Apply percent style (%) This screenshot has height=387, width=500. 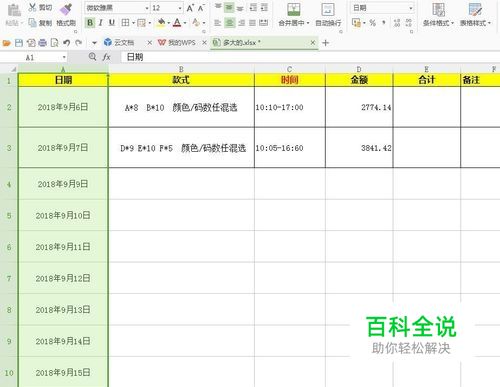click(x=373, y=23)
